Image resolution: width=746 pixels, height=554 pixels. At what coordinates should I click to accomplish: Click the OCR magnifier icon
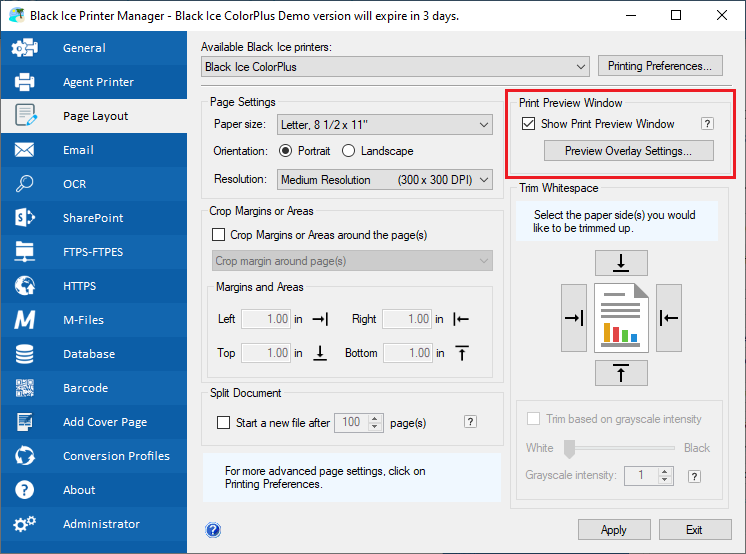(x=24, y=184)
